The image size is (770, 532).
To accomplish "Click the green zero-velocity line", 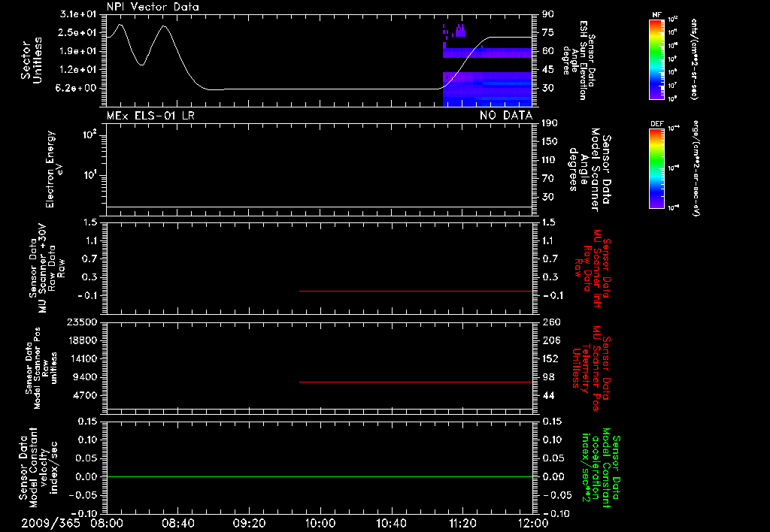I will [320, 476].
